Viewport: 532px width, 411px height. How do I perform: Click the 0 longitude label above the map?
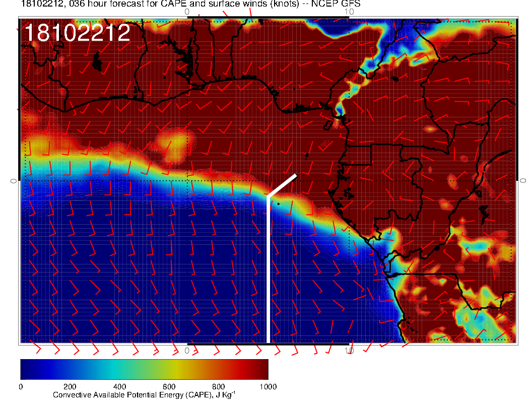tap(187, 12)
